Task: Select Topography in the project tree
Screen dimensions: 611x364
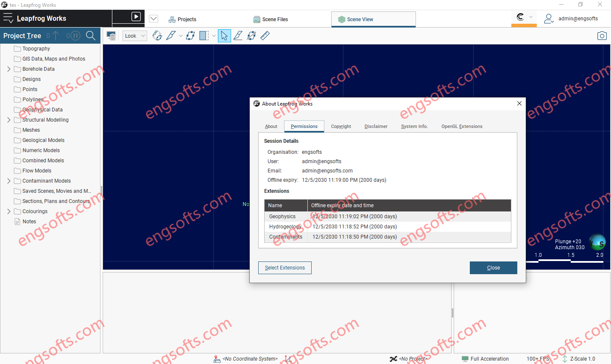Action: tap(36, 49)
